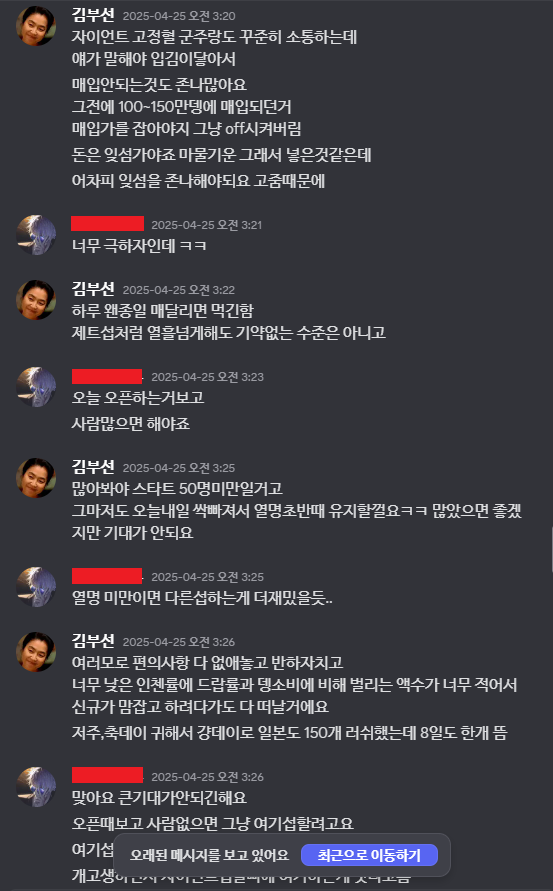Click the chat scrollbar thumb on right edge

tap(551, 549)
